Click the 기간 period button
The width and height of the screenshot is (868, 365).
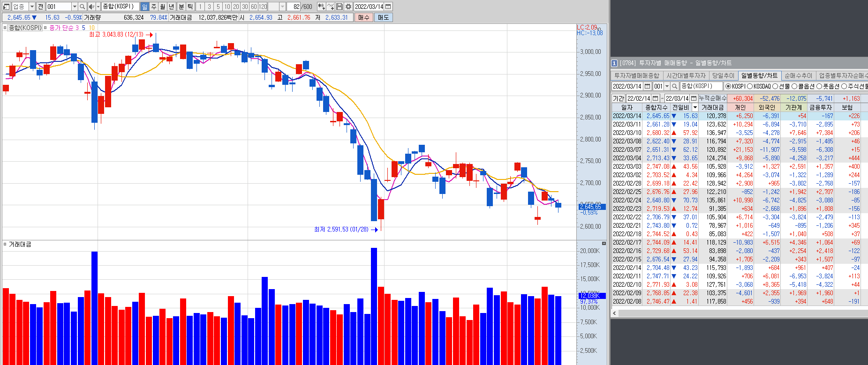tap(619, 98)
